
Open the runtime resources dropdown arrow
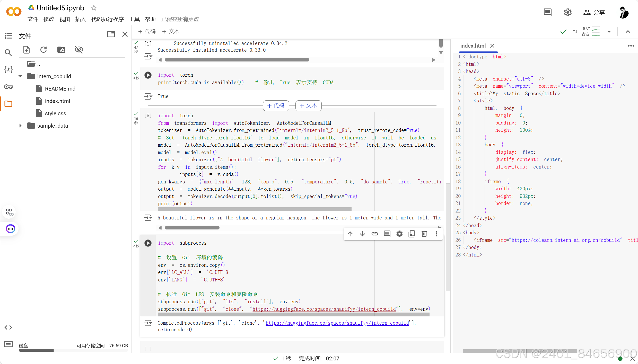[609, 32]
